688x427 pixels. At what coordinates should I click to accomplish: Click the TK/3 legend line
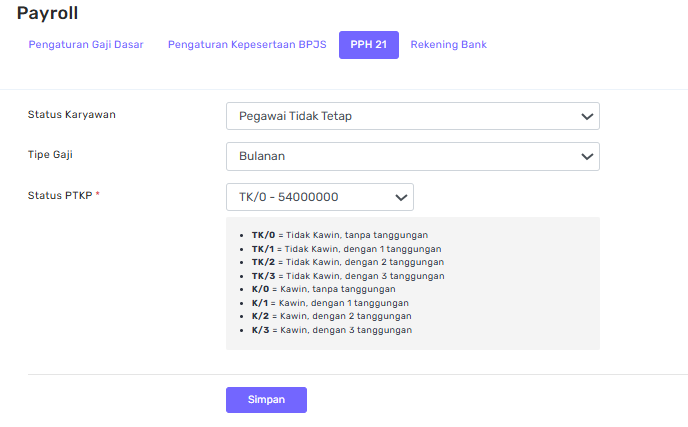pyautogui.click(x=347, y=275)
